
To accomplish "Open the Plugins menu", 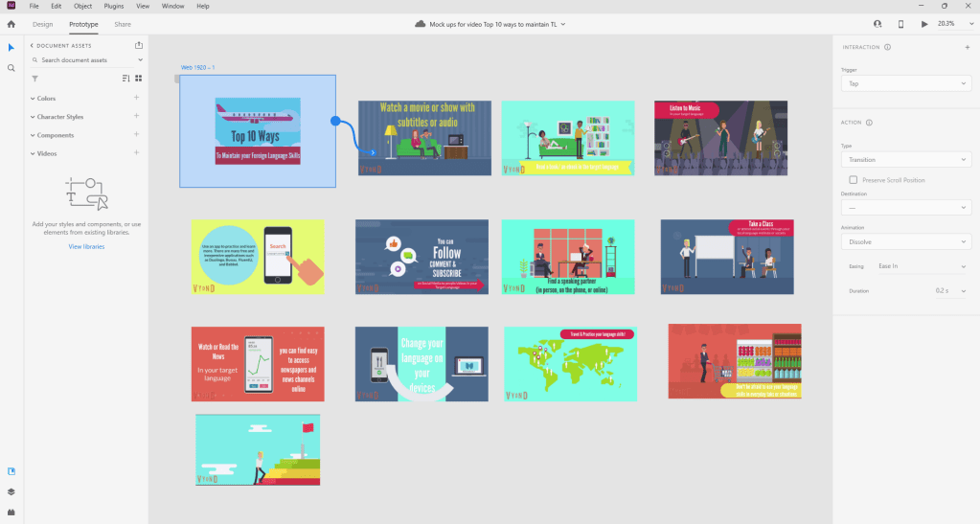I will (112, 6).
